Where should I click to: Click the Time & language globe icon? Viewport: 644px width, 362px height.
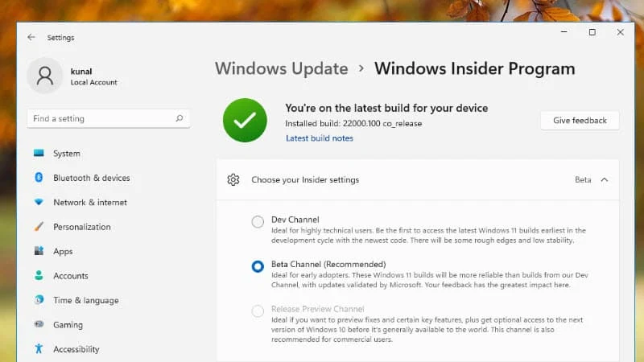pyautogui.click(x=39, y=299)
